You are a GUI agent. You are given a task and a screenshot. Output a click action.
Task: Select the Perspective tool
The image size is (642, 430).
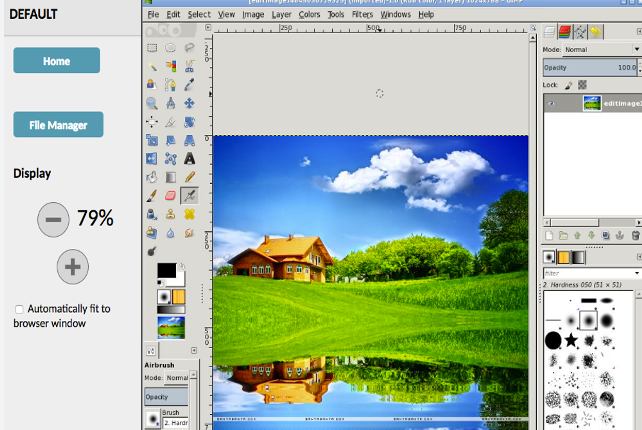pyautogui.click(x=189, y=140)
